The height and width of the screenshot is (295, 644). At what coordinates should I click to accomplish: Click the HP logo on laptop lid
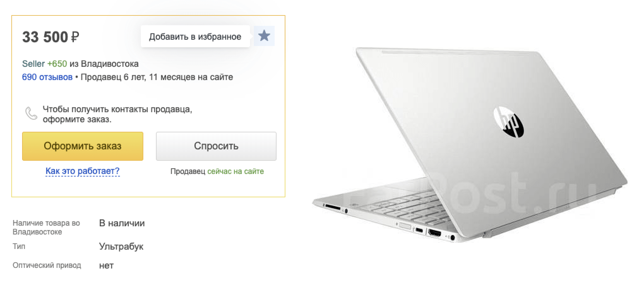coord(509,122)
